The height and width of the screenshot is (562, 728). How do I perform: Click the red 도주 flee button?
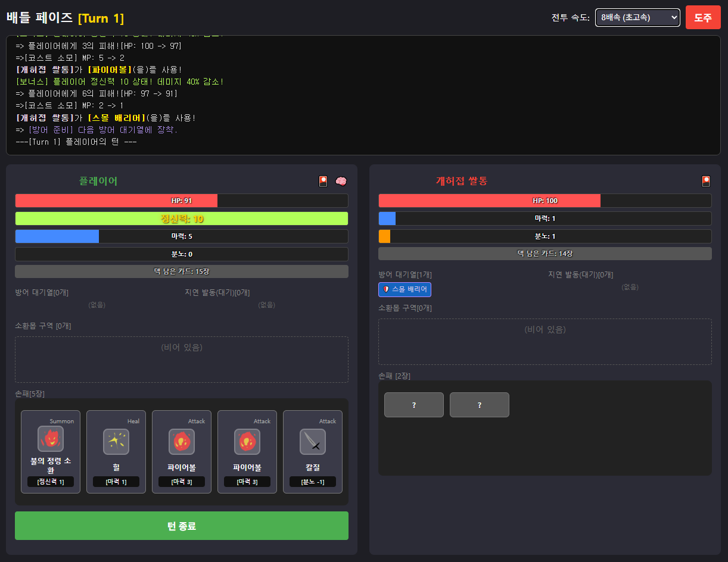(703, 17)
